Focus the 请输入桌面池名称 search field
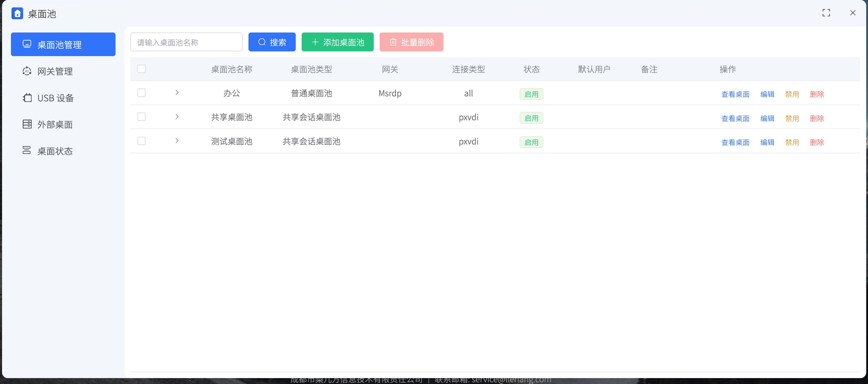The image size is (868, 384). [x=186, y=42]
